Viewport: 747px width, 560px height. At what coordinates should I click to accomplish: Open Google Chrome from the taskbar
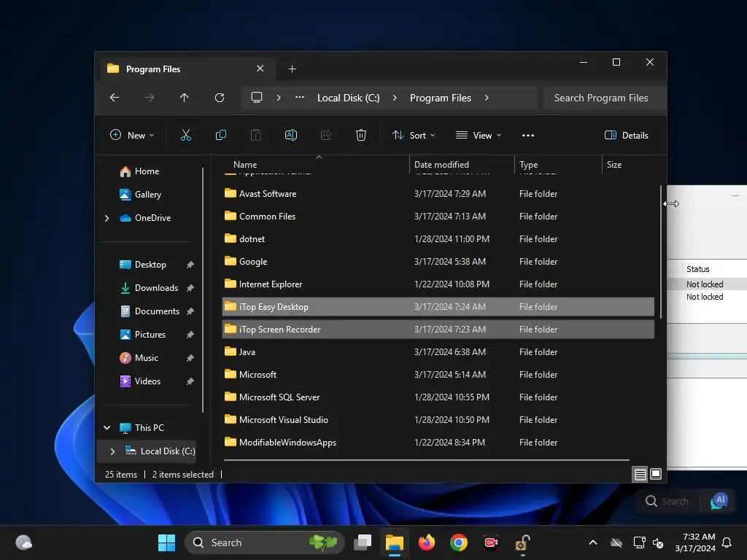pyautogui.click(x=458, y=542)
